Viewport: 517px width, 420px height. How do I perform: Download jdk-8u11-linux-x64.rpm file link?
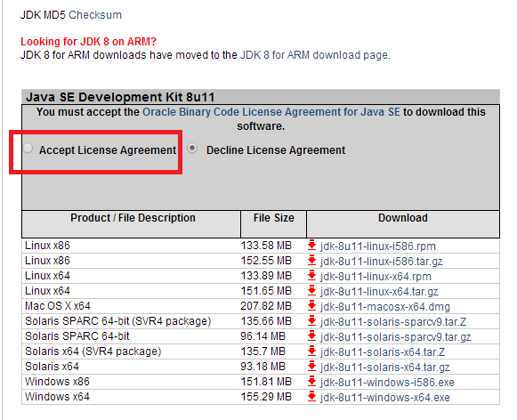376,277
